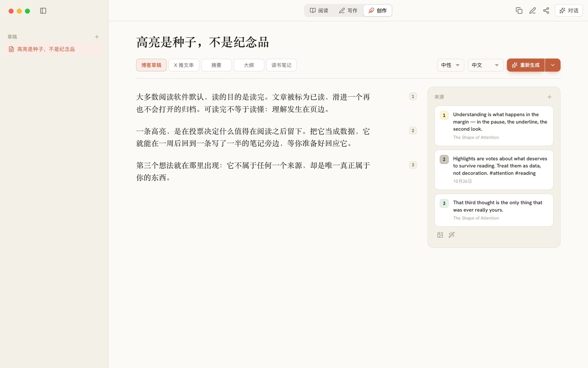The image size is (588, 368).
Task: Select the 大纲 format chip
Action: tap(249, 65)
